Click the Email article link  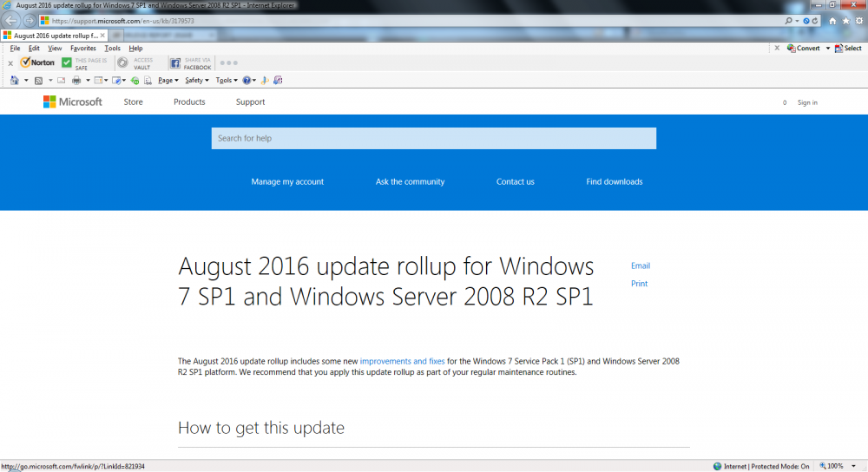pyautogui.click(x=641, y=265)
